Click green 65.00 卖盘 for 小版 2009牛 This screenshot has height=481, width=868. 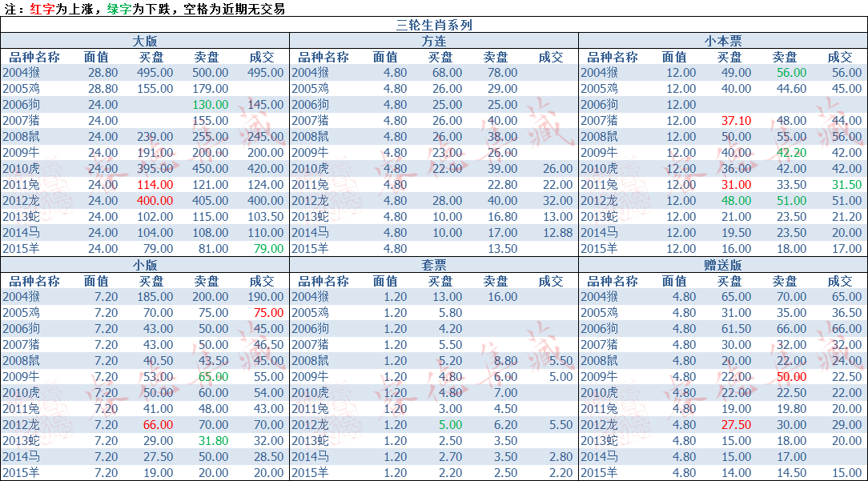[213, 378]
